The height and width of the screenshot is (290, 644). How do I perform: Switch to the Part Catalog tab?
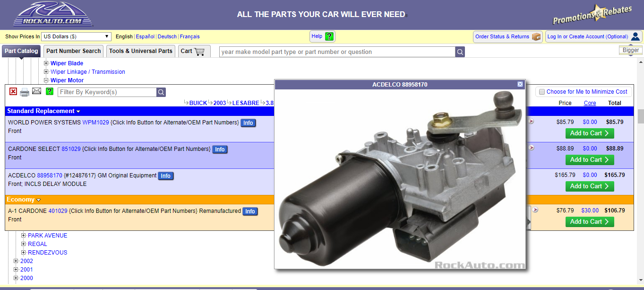click(x=21, y=51)
